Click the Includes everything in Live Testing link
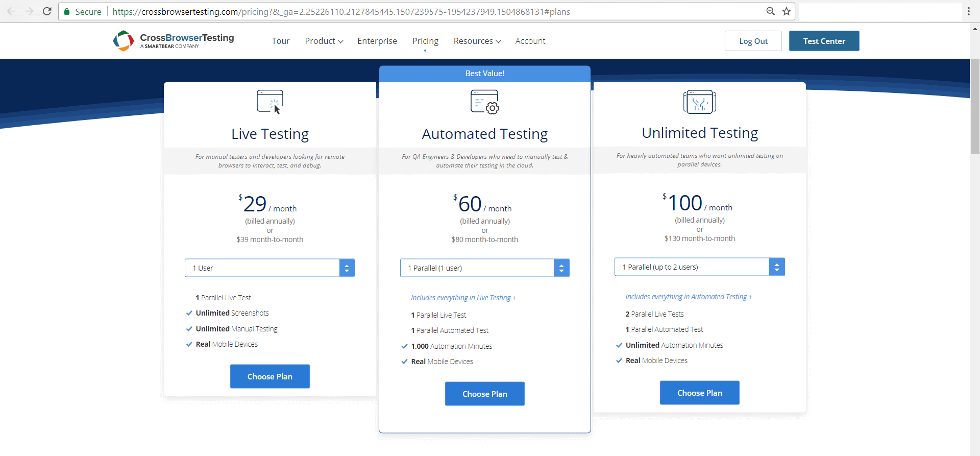Screen dimensions: 980x456 pyautogui.click(x=463, y=298)
